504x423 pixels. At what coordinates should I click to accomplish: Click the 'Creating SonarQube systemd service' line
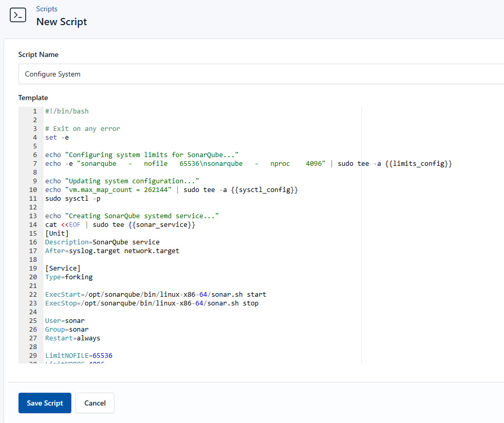(132, 216)
